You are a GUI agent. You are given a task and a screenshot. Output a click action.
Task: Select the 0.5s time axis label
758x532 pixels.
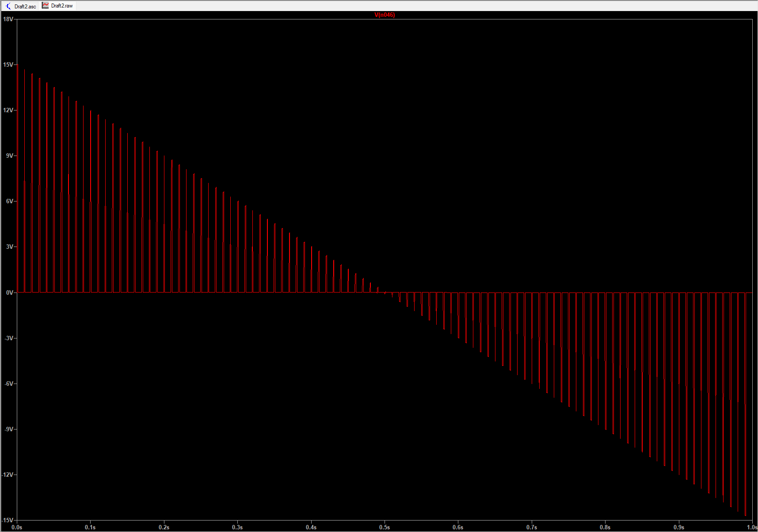(x=385, y=527)
